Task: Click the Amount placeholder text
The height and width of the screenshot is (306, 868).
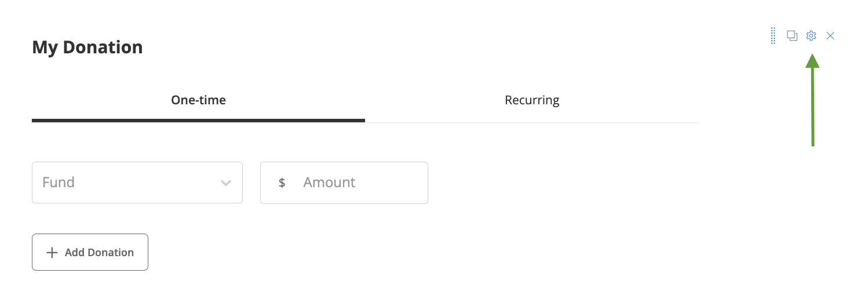Action: tap(329, 183)
